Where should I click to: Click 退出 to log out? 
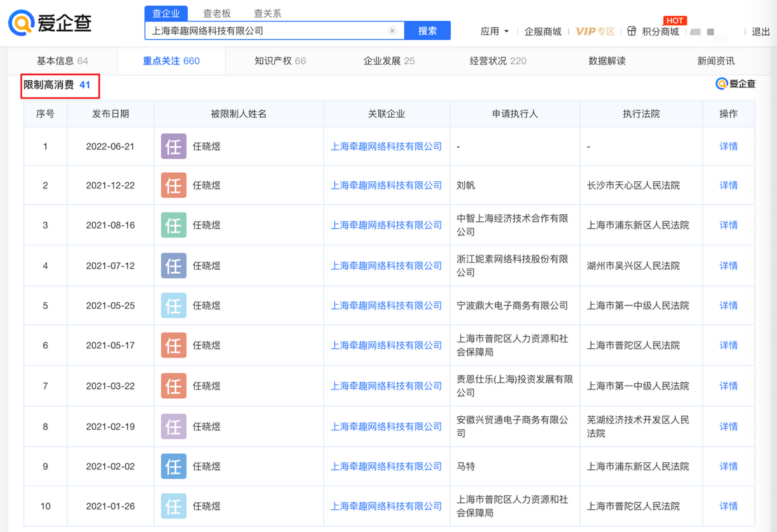pyautogui.click(x=760, y=31)
